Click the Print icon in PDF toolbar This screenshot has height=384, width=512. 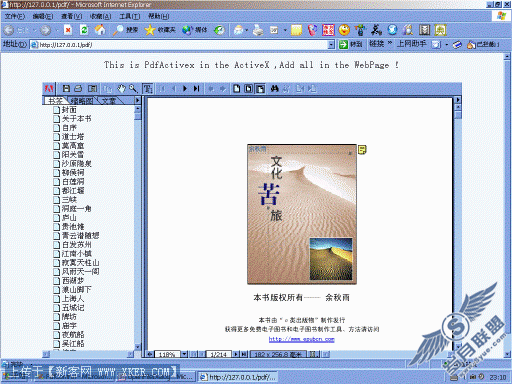click(78, 89)
